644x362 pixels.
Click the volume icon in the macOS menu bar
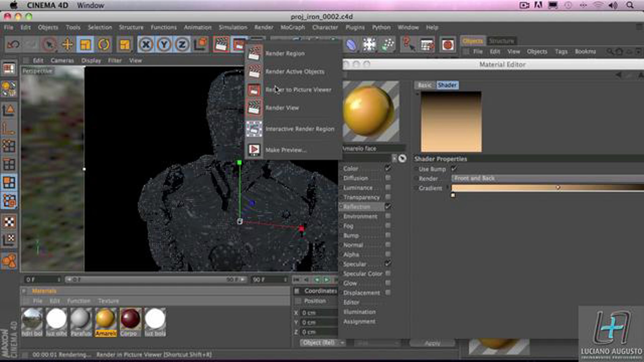[613, 5]
